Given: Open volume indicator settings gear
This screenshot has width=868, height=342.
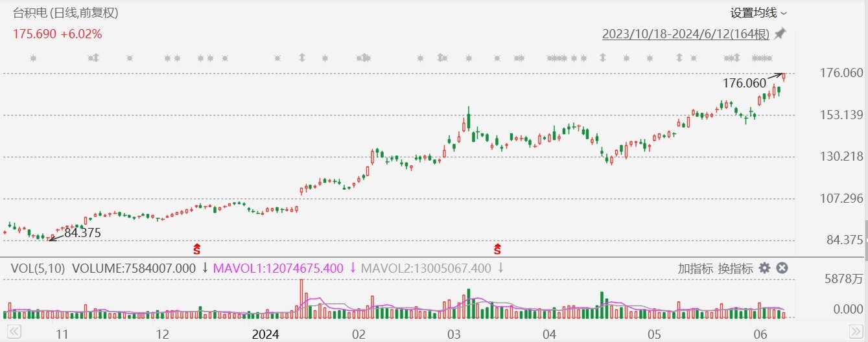Looking at the screenshot, I should click(x=765, y=268).
